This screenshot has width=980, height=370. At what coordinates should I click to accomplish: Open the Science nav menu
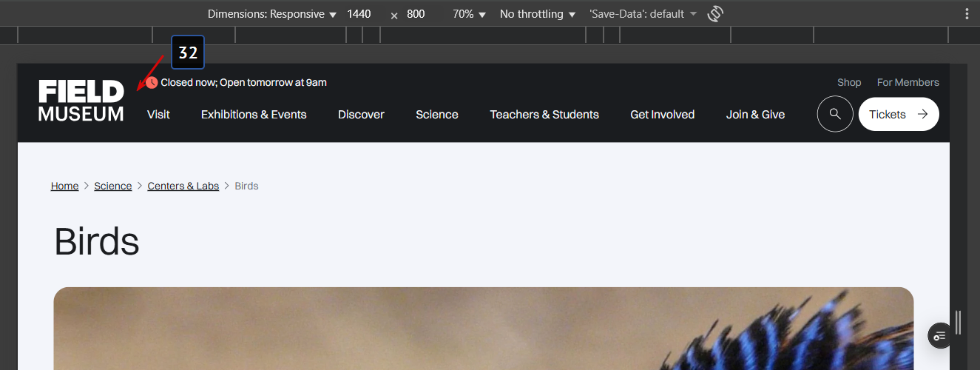[437, 115]
